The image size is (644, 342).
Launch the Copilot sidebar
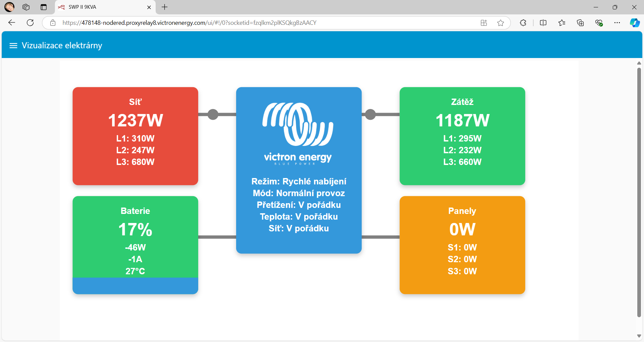coord(635,23)
